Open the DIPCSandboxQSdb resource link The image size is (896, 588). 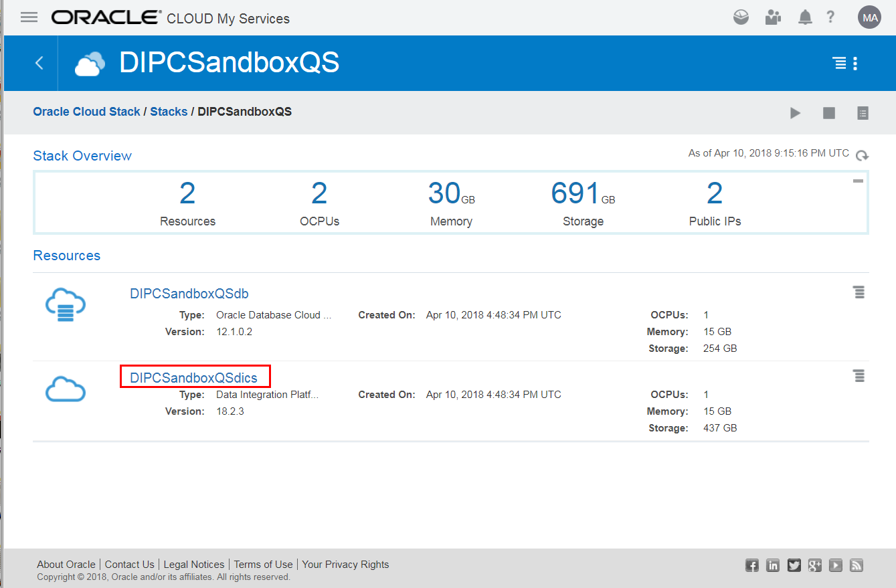pos(189,294)
